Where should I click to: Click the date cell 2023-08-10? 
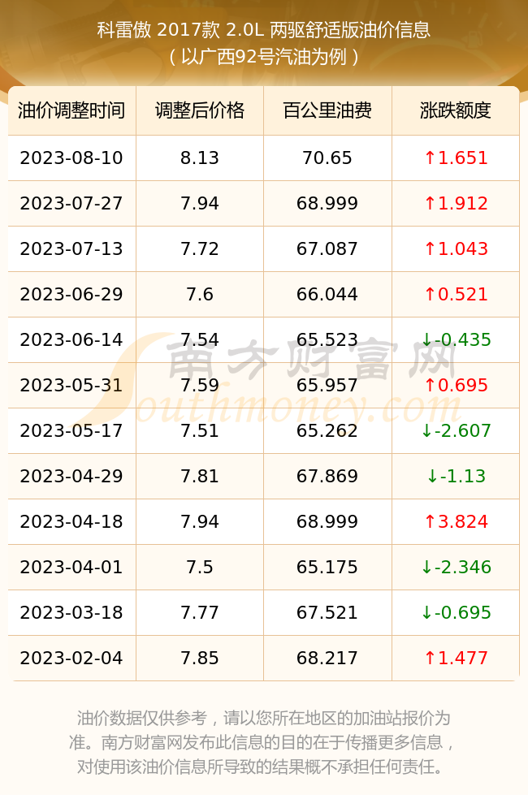tap(71, 158)
